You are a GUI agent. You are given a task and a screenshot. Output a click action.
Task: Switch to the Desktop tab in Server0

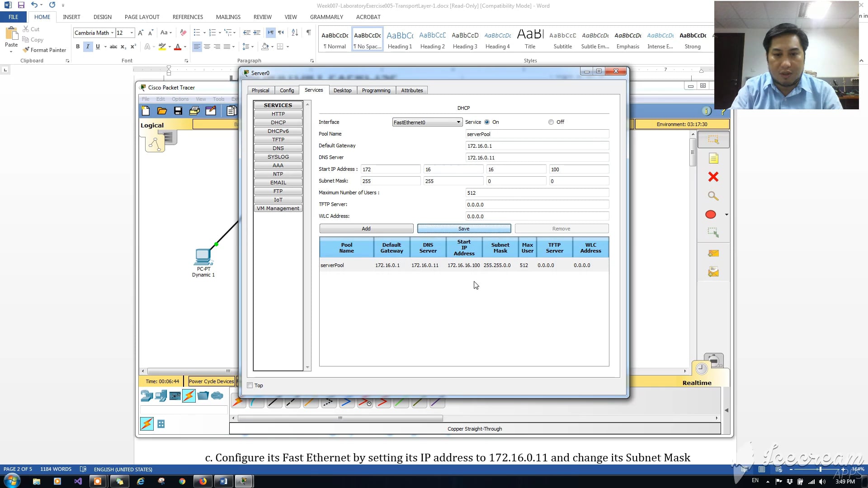point(343,90)
